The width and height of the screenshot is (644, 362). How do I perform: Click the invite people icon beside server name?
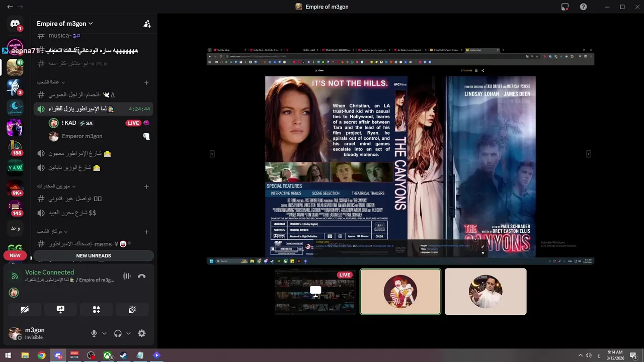tap(147, 24)
